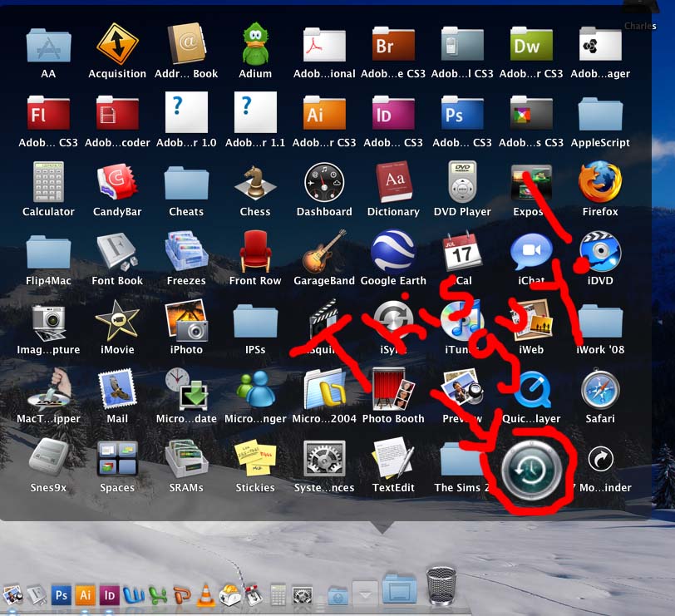Launch VLC from the Dock

click(x=206, y=596)
